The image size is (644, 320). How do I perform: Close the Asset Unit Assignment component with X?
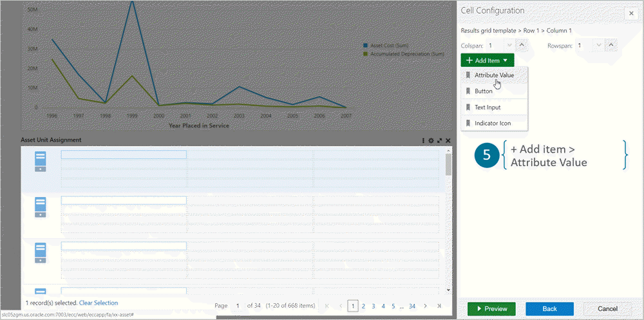point(448,140)
